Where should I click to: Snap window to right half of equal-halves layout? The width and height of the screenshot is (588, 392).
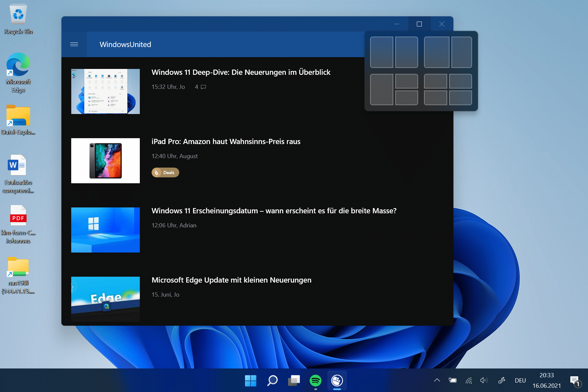point(407,52)
